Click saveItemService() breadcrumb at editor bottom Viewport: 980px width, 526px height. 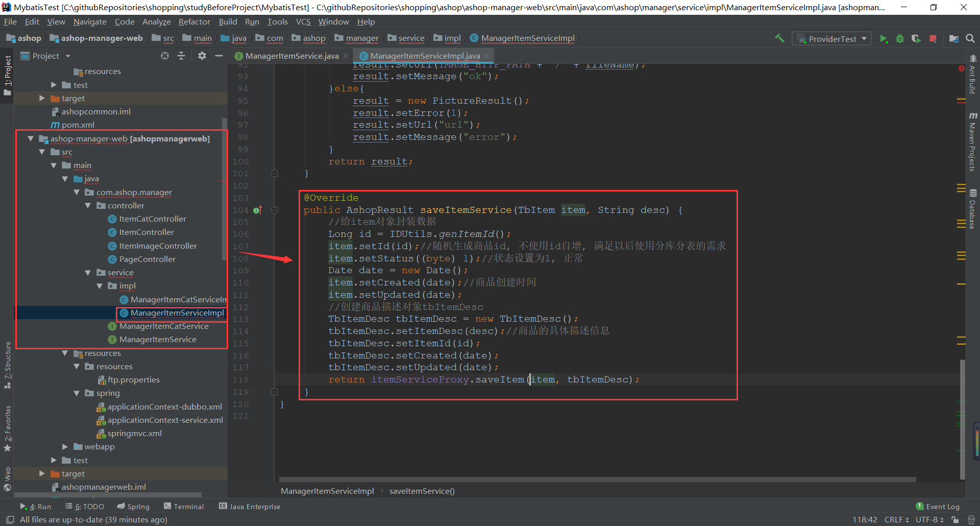coord(422,491)
